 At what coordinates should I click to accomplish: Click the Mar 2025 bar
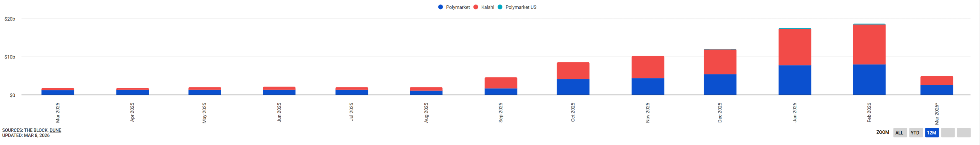(x=58, y=92)
